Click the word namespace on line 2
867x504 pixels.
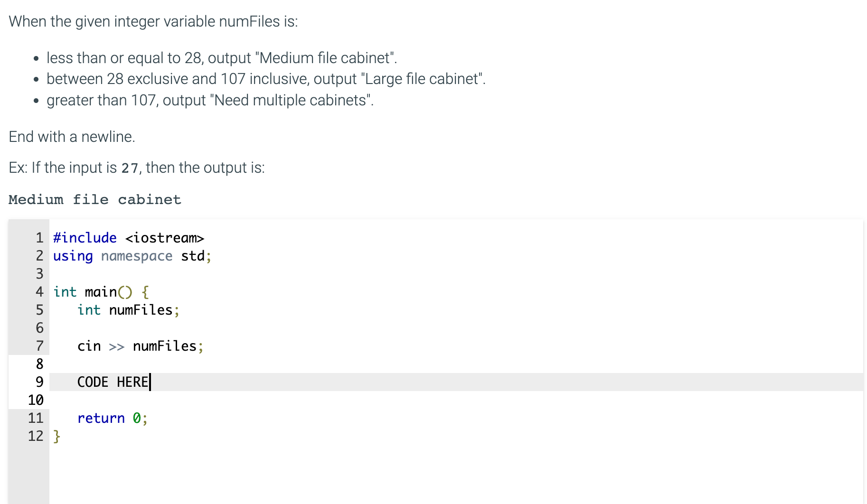[137, 256]
